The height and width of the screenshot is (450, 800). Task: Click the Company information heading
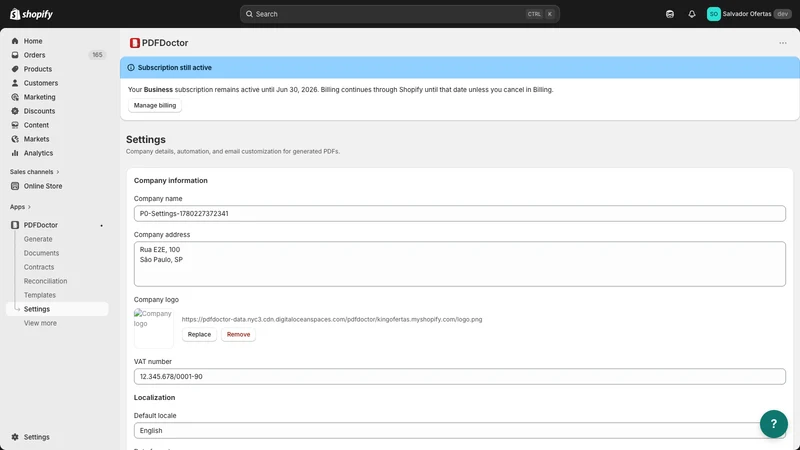(170, 181)
